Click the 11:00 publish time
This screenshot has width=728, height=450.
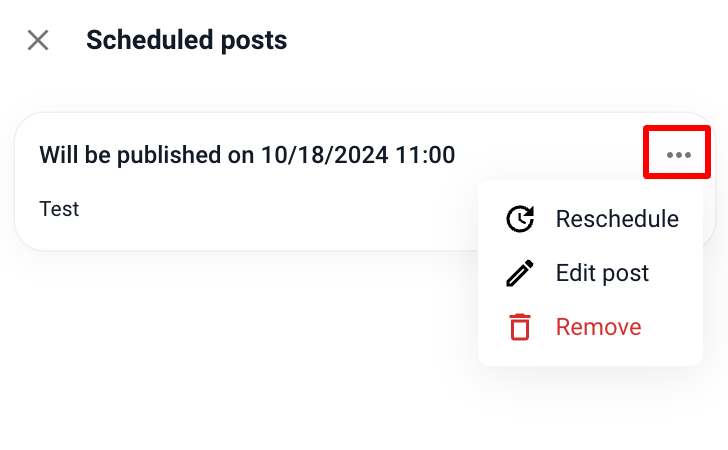pyautogui.click(x=427, y=155)
